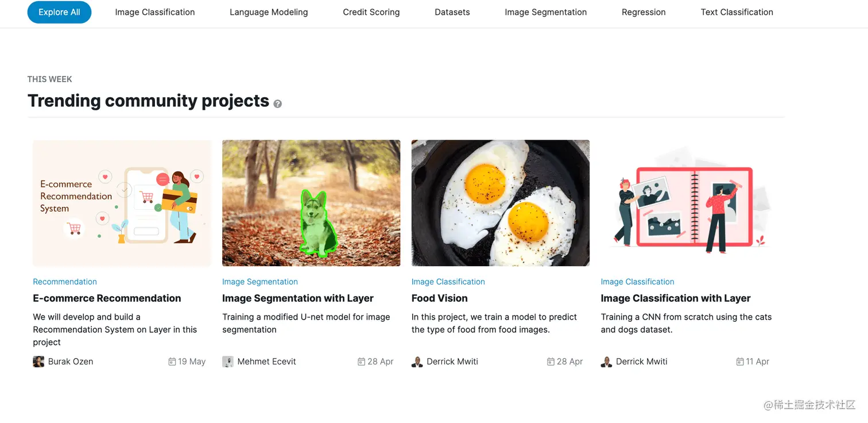The width and height of the screenshot is (868, 423).
Task: Click the calendar icon on Food Vision card
Action: point(551,362)
